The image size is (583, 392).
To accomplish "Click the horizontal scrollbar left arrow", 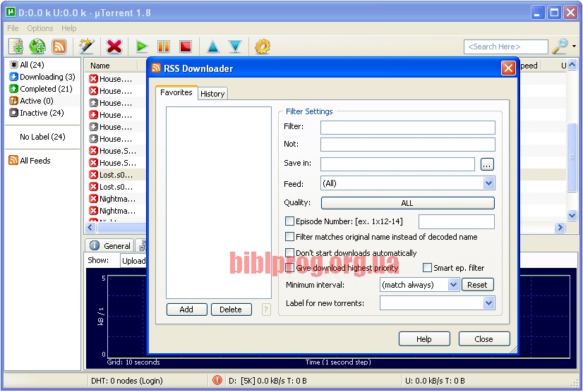I will click(x=90, y=227).
